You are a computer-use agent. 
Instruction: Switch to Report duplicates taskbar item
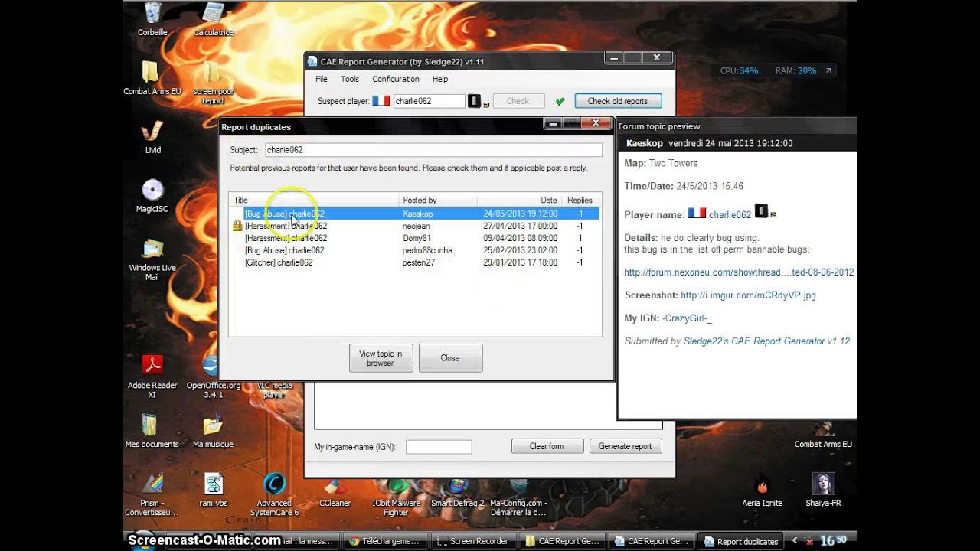pos(742,541)
